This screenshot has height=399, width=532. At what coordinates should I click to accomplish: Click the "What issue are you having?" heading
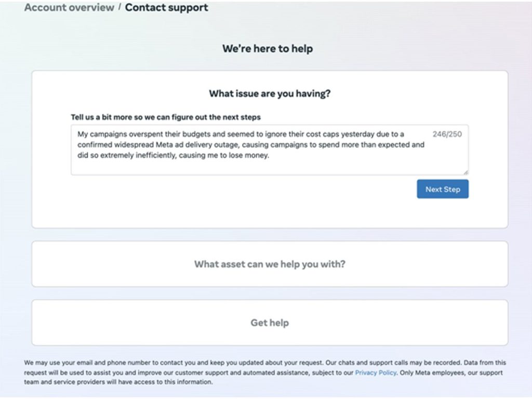[x=270, y=94]
